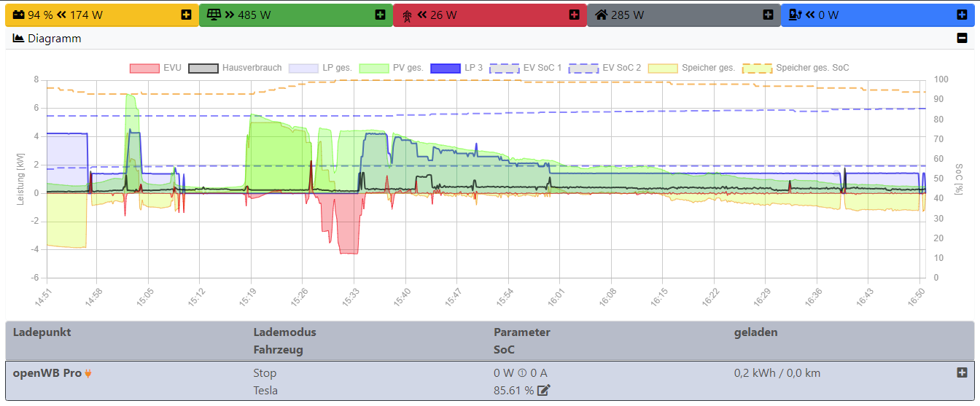The height and width of the screenshot is (406, 980).
Task: Click the Stop charge mode label
Action: [265, 373]
